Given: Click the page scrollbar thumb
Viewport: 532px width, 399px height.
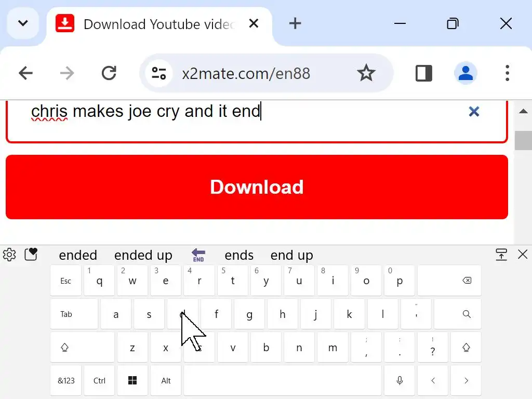Looking at the screenshot, I should point(523,140).
